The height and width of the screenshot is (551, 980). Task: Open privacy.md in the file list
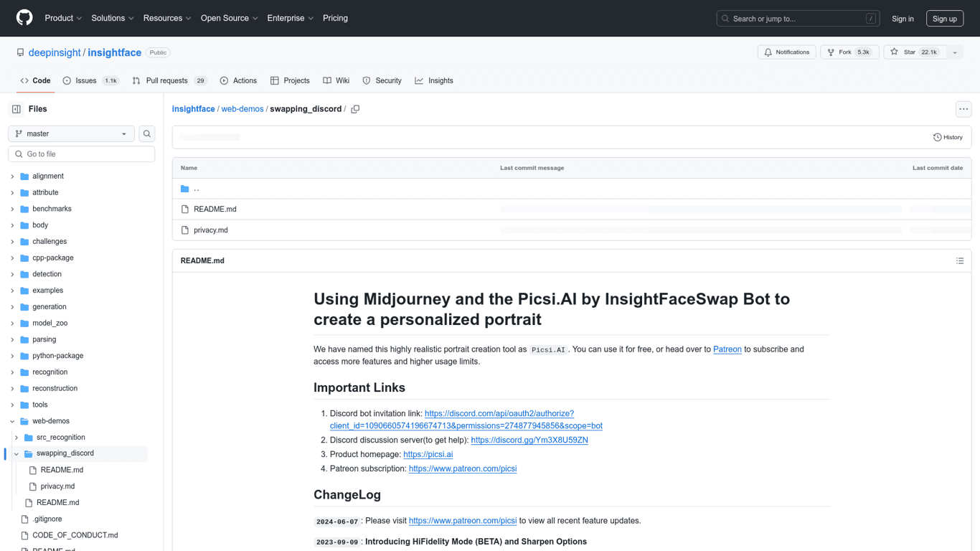click(x=210, y=230)
